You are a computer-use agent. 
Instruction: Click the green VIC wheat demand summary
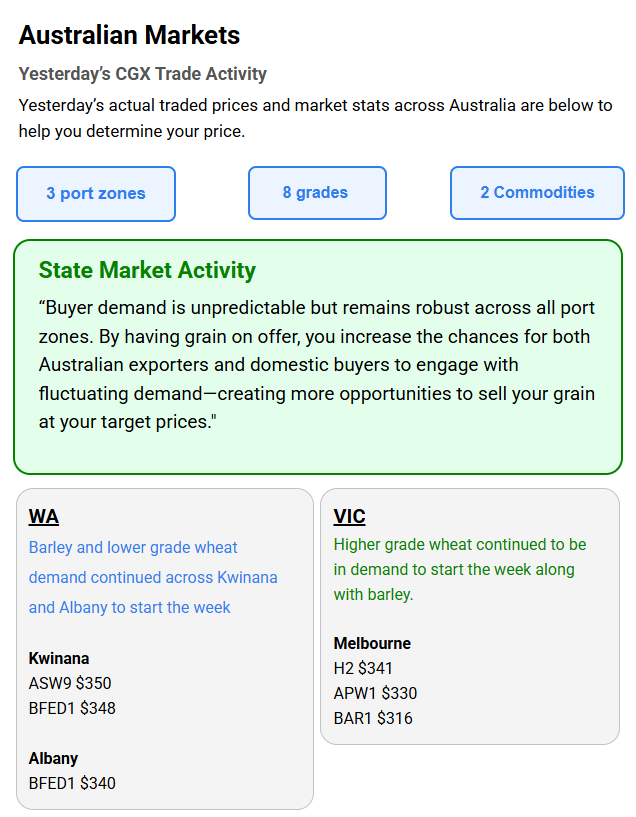pyautogui.click(x=460, y=569)
